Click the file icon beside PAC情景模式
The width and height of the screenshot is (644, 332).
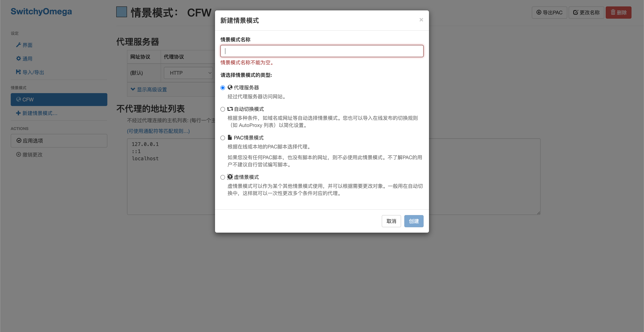(x=230, y=137)
